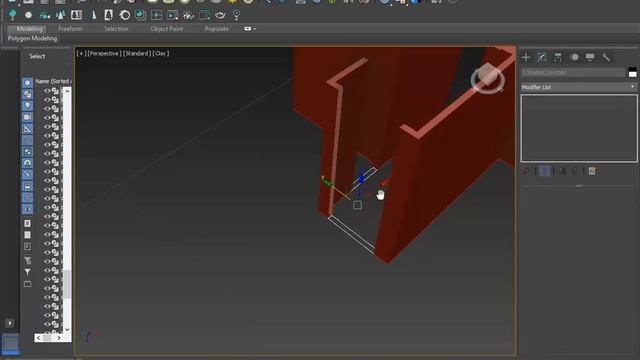Click the teal pine trees icon in toolbar
The width and height of the screenshot is (640, 360).
[x=60, y=16]
